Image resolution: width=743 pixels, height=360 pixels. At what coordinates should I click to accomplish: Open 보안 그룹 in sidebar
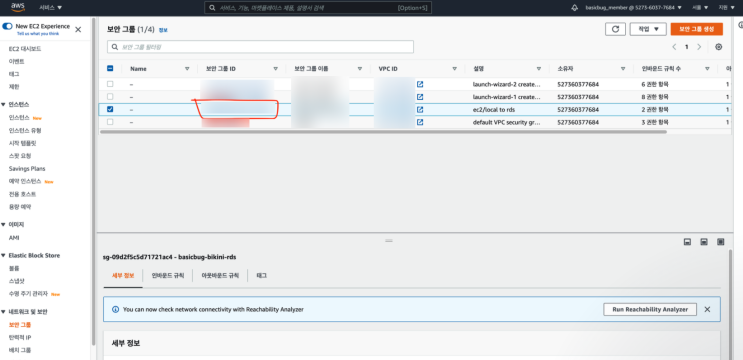[x=20, y=325]
